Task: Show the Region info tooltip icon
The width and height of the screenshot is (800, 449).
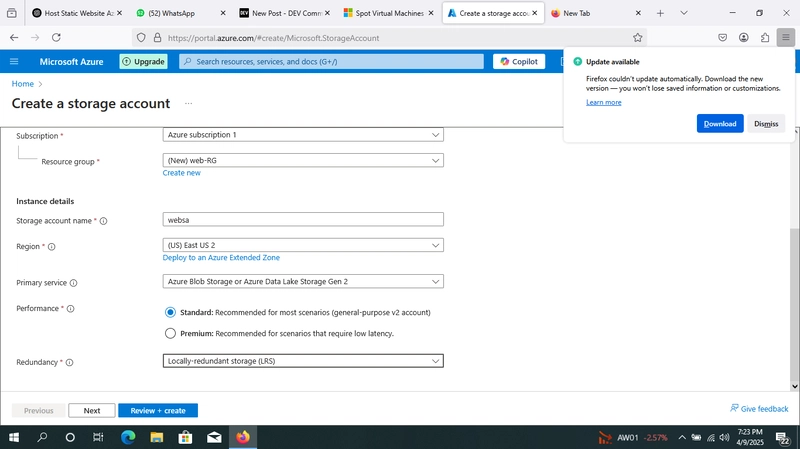Action: (x=52, y=246)
